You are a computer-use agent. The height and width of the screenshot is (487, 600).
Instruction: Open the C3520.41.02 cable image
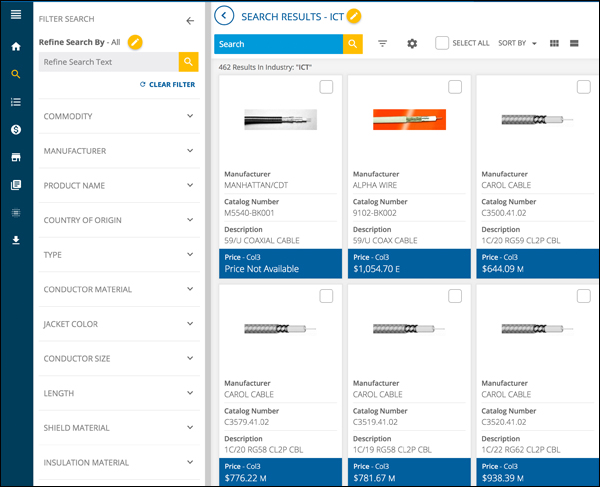(538, 329)
